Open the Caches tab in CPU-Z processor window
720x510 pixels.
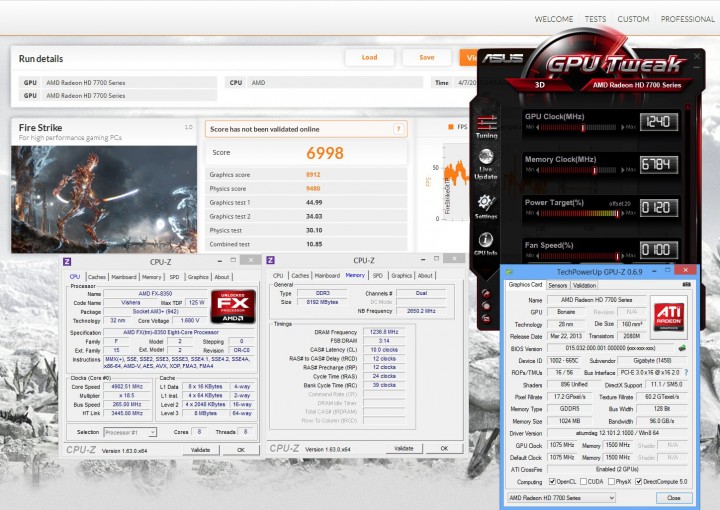coord(97,277)
